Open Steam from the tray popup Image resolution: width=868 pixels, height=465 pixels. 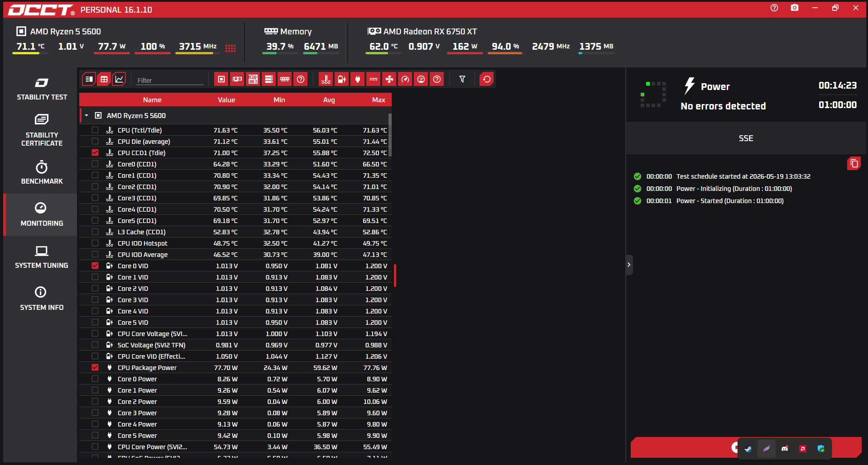pyautogui.click(x=748, y=449)
